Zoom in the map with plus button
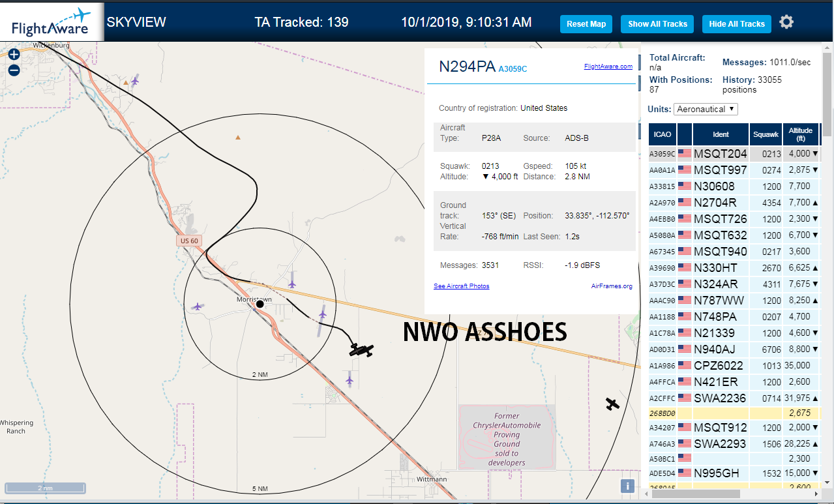 tap(14, 55)
